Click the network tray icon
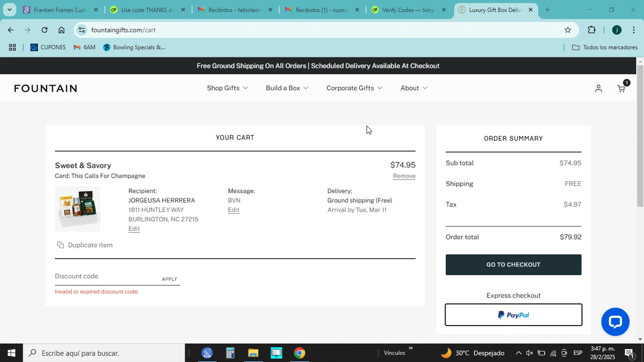The image size is (644, 362). click(553, 353)
